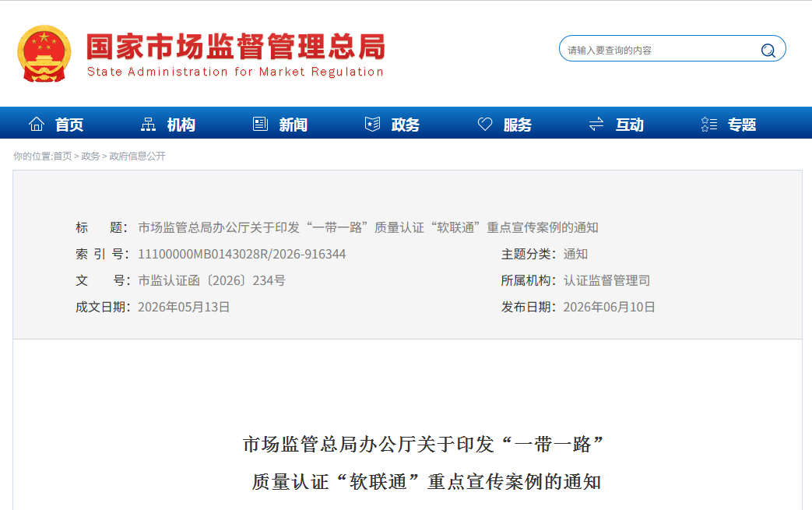Focus the 请输入要查询的内容 search field
This screenshot has width=812, height=510.
(660, 51)
